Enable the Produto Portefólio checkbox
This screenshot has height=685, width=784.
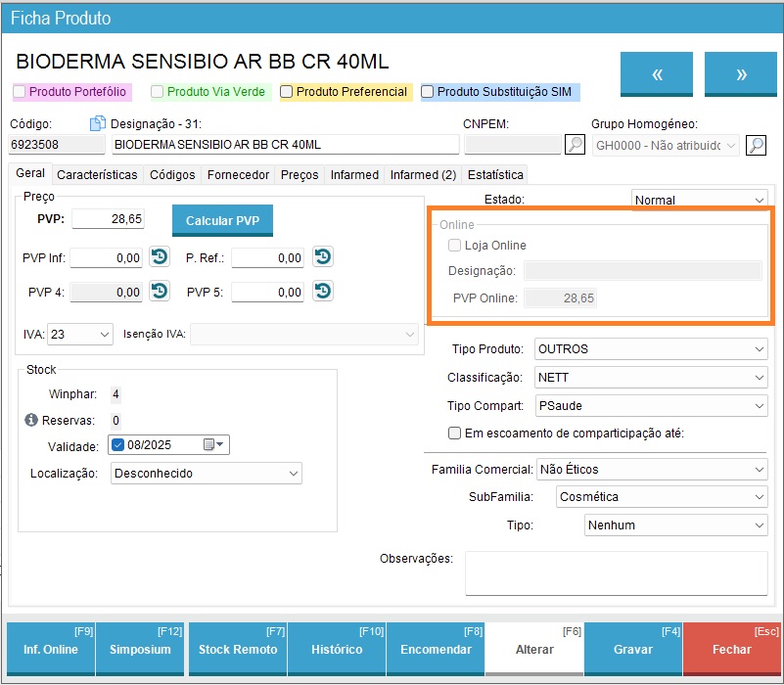tap(20, 92)
